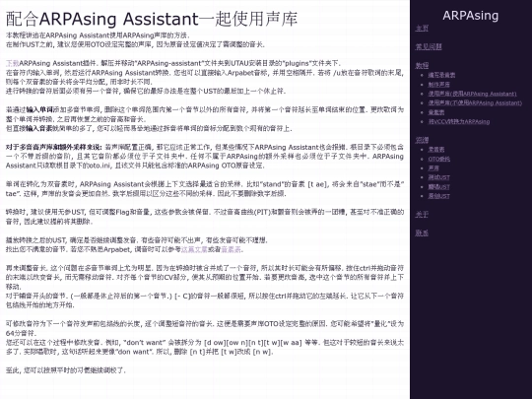Screen dimensions: 532x399
Task: Open the 录音表 resource link
Action: pyautogui.click(x=436, y=150)
